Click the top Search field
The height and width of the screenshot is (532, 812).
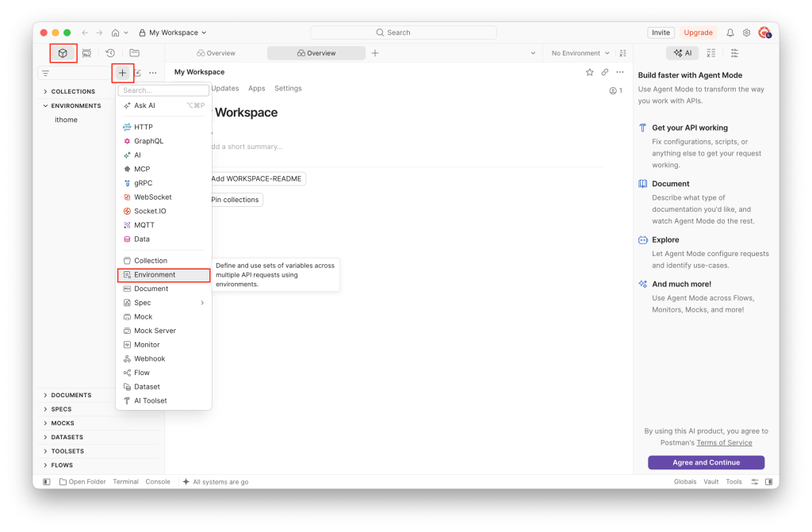(x=404, y=33)
